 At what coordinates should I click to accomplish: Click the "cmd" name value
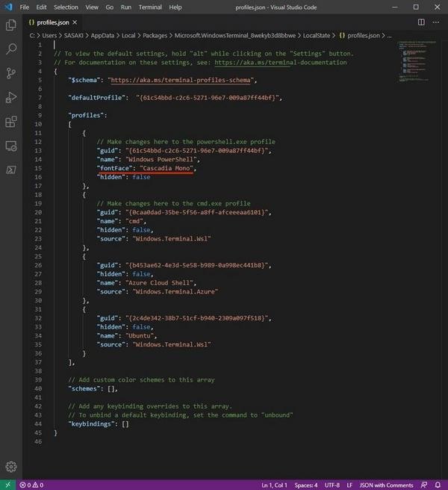coord(134,221)
